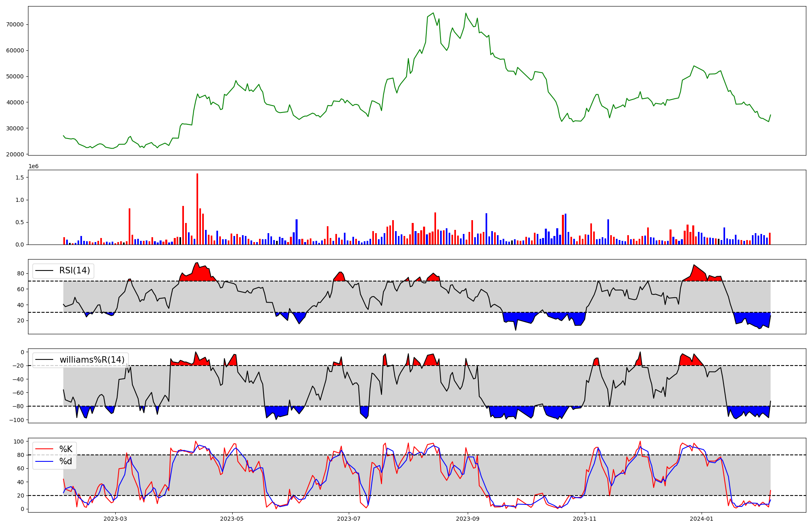Click the 2023-03 x-axis date label
Viewport: 812px width, 528px height.
115,519
